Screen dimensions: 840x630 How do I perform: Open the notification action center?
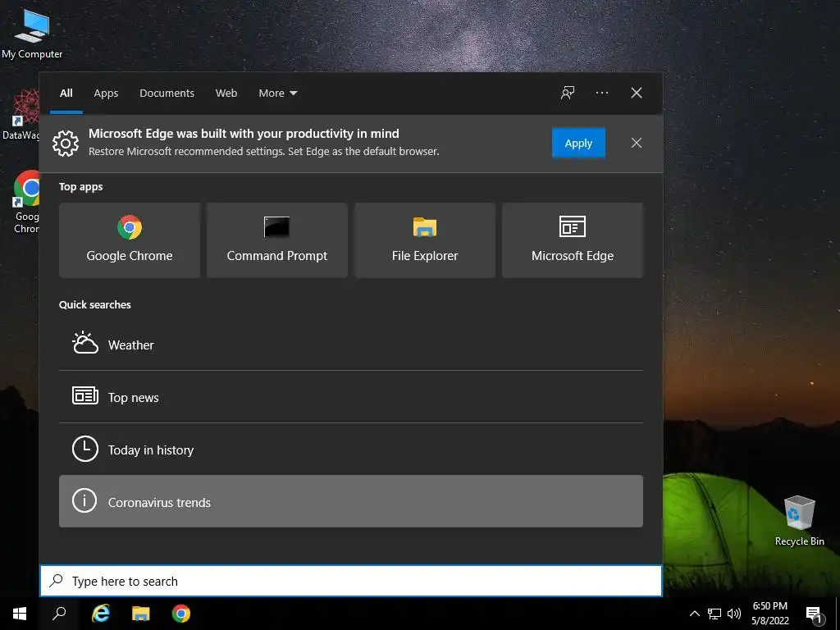[x=814, y=614]
